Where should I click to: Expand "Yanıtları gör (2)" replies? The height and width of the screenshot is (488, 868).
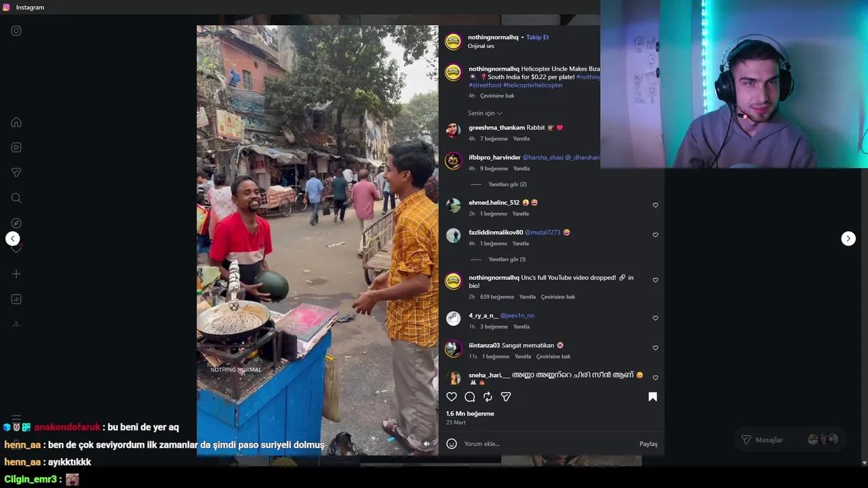tap(507, 184)
